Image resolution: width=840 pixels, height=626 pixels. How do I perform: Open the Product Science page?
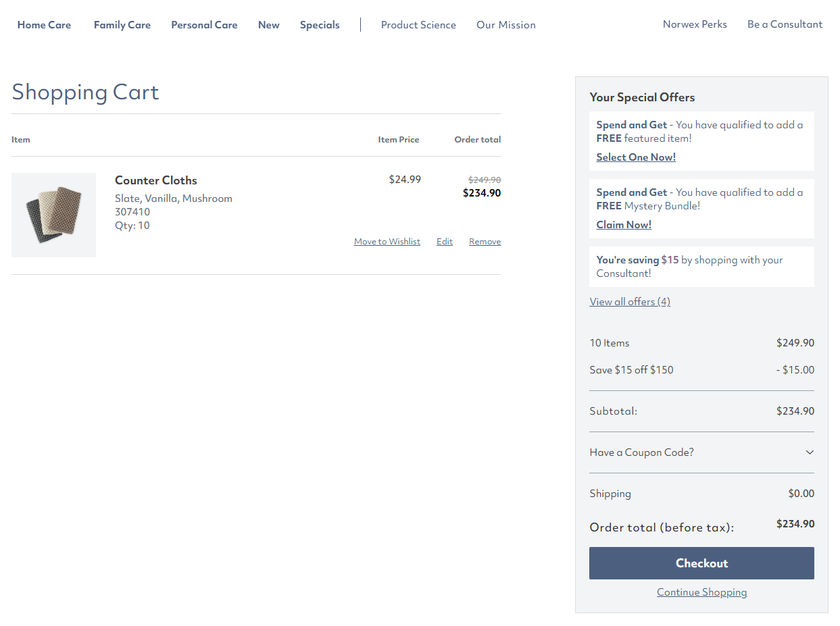click(x=418, y=25)
